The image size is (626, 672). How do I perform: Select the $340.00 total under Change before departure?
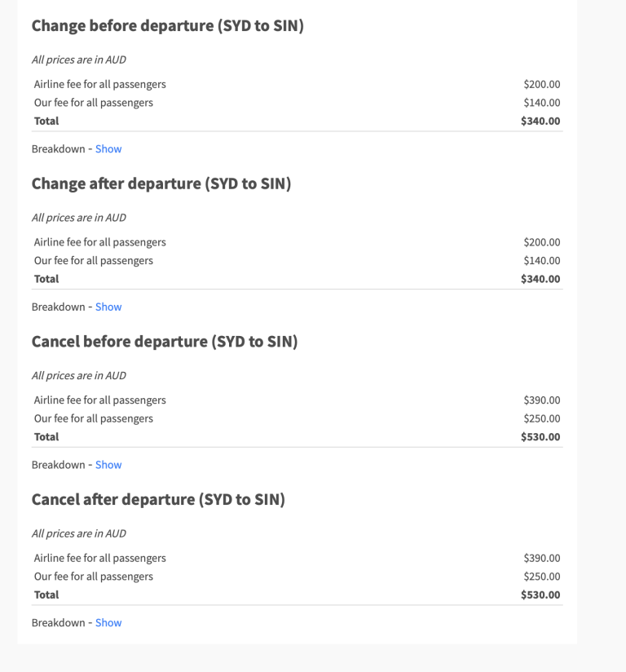point(540,122)
